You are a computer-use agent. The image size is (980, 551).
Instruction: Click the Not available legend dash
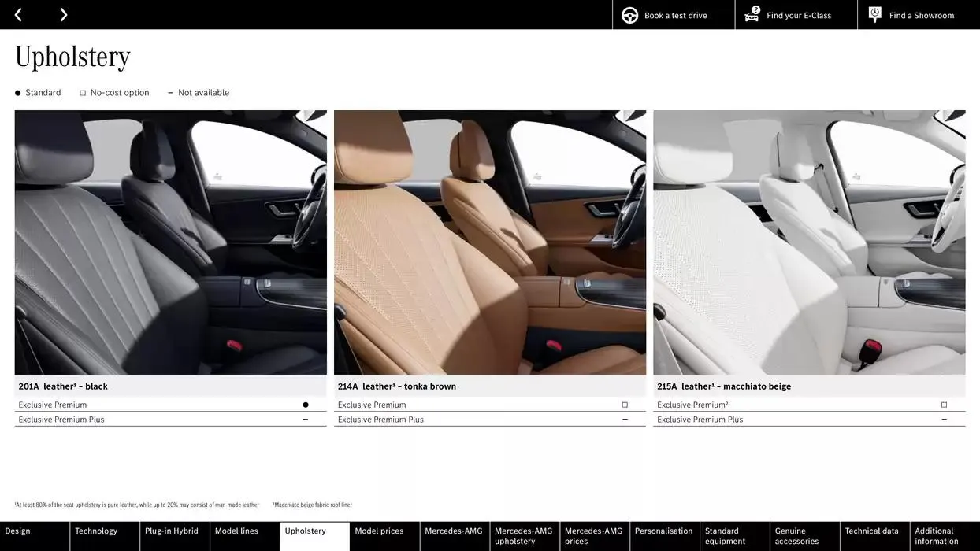coord(170,93)
